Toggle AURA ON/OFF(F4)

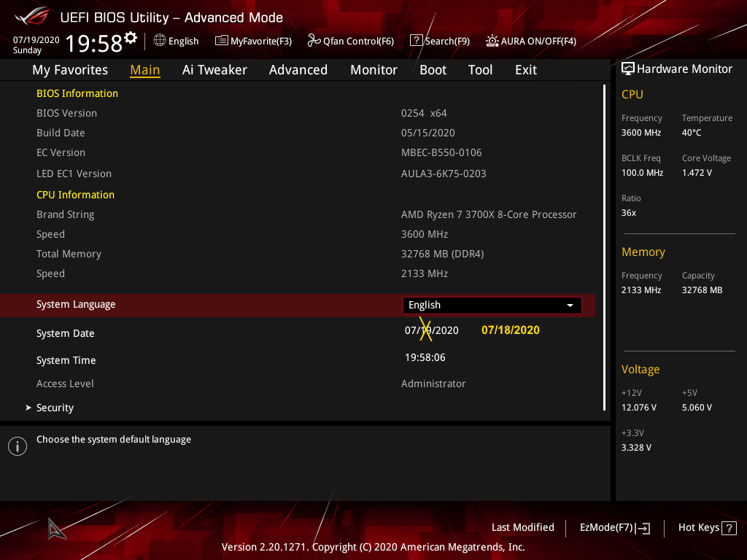click(x=531, y=41)
